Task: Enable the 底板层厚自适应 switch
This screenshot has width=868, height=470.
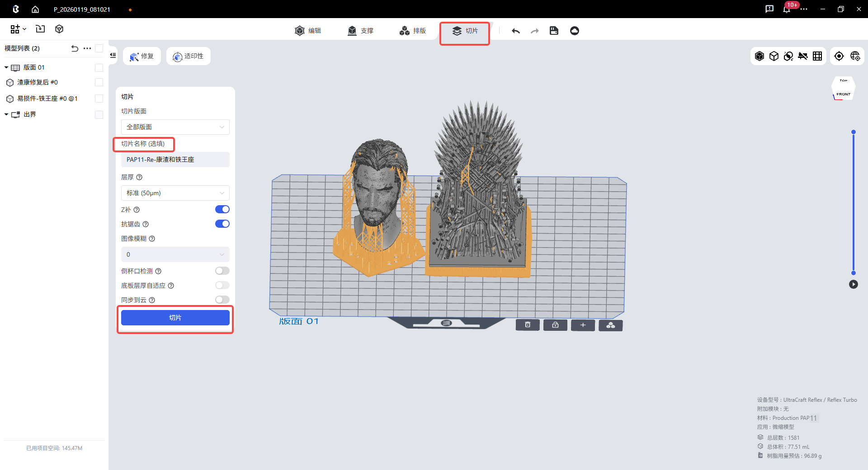Action: 222,285
